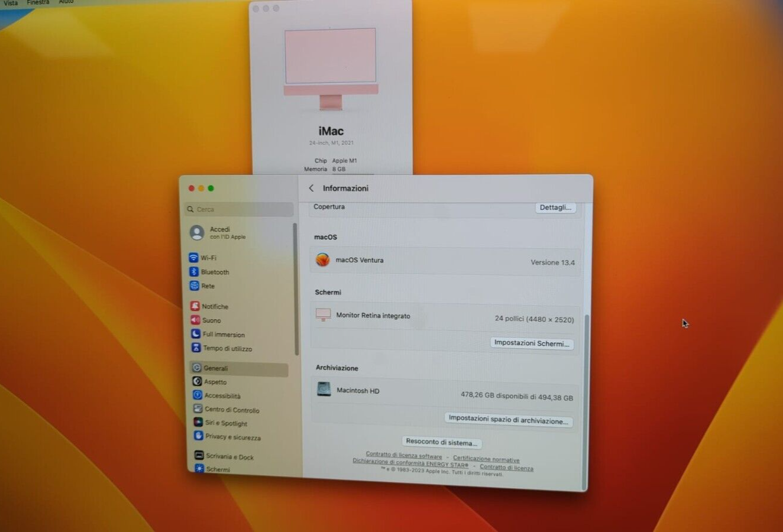Click Versione 13.4 text
This screenshot has height=532, width=783.
click(552, 262)
